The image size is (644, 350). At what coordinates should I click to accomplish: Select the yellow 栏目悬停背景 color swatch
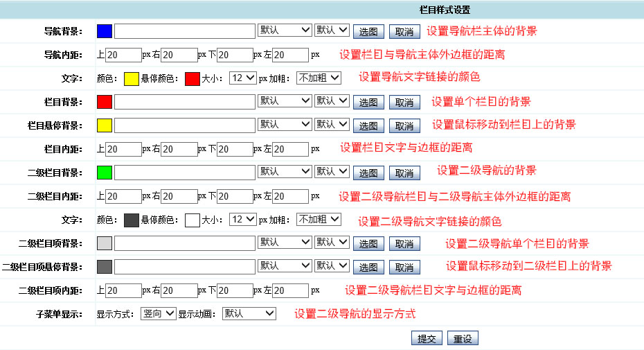pos(105,125)
